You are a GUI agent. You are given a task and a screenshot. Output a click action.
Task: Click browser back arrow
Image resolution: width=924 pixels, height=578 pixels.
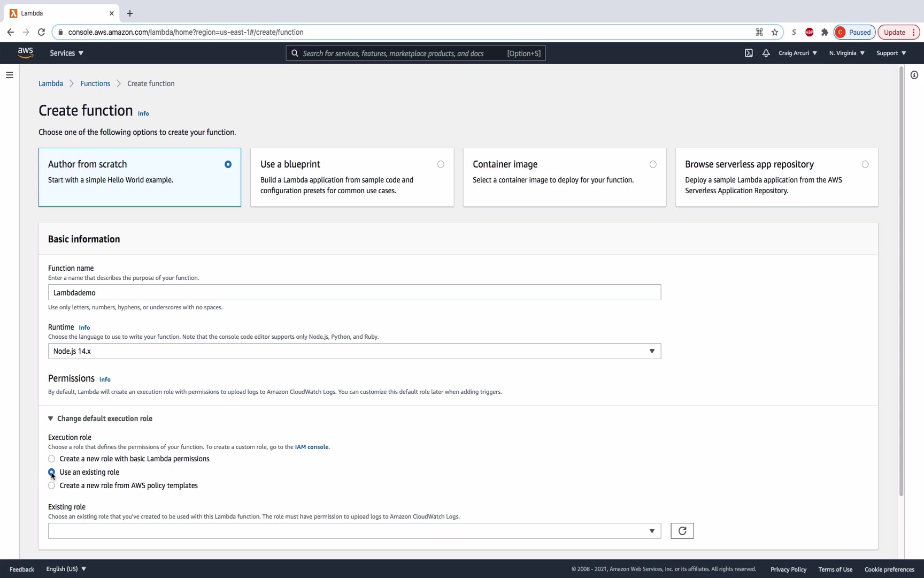point(11,32)
